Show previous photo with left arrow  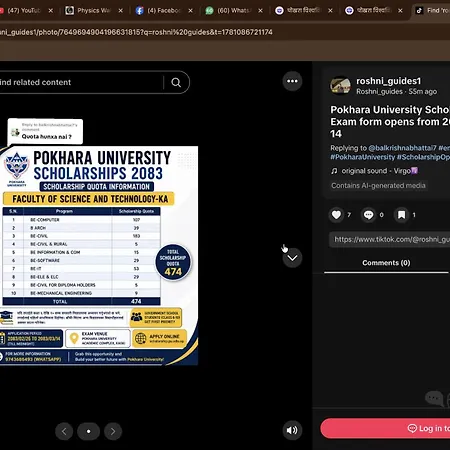click(x=64, y=431)
